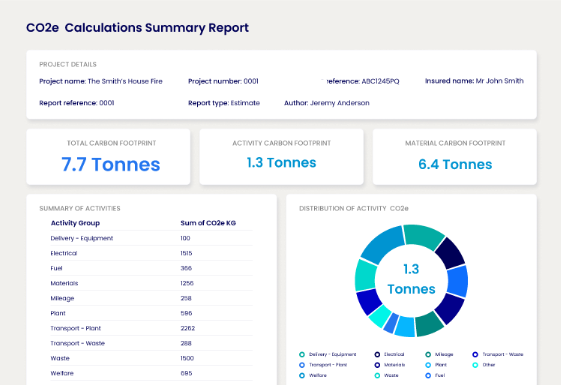Select the Transport - Plant legend circle
561x385 pixels.
click(x=302, y=365)
